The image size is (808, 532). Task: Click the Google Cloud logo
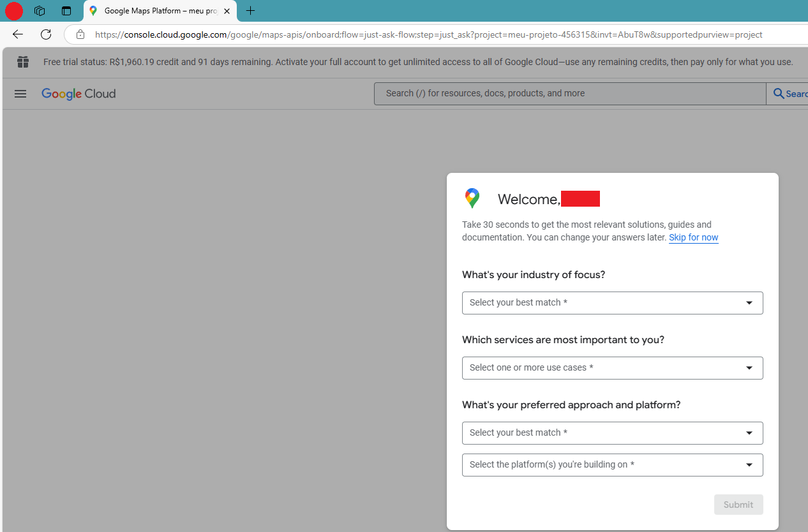[78, 93]
